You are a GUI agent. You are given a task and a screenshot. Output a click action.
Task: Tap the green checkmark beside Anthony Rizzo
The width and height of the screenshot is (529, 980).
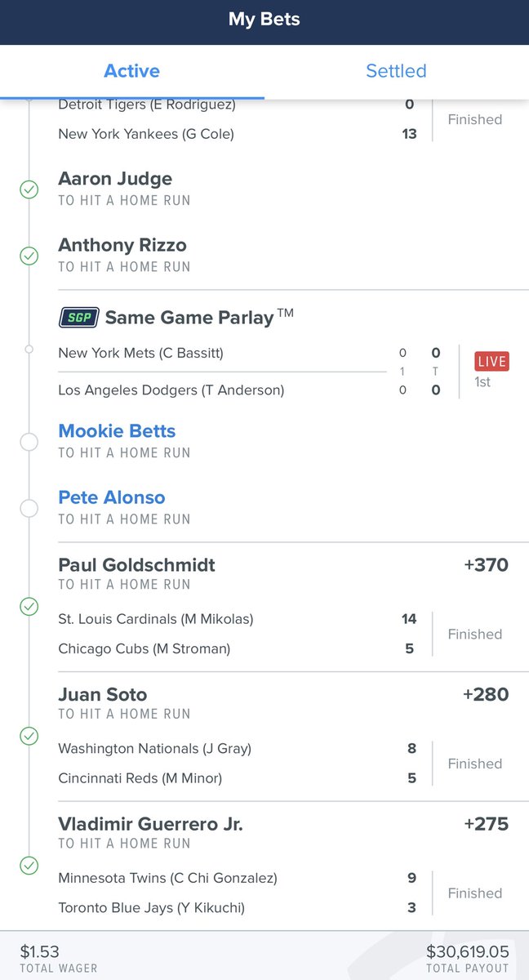click(29, 256)
